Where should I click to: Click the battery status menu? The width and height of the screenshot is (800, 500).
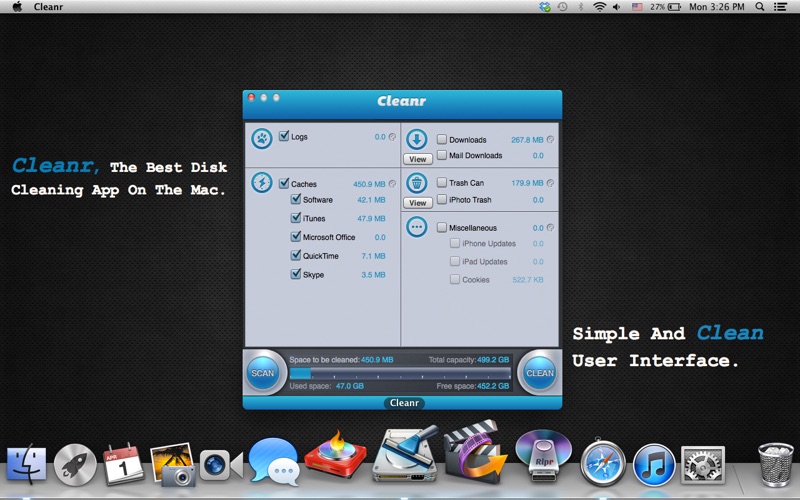(665, 7)
